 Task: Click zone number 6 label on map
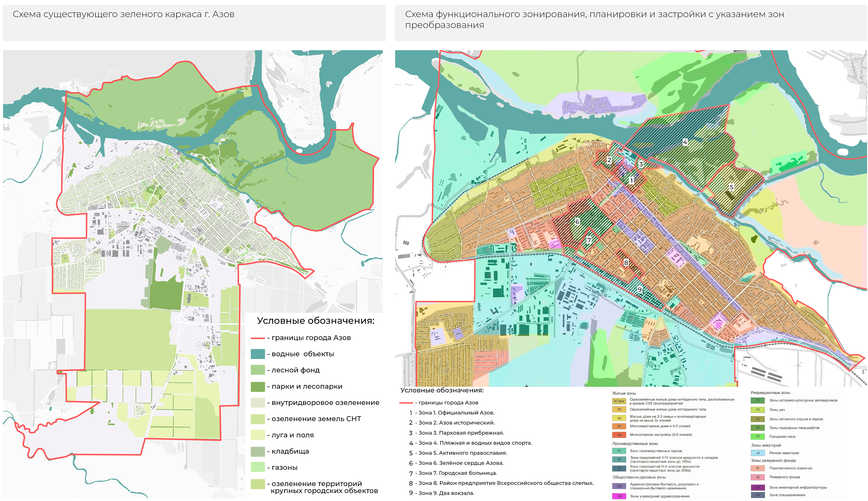(x=577, y=222)
